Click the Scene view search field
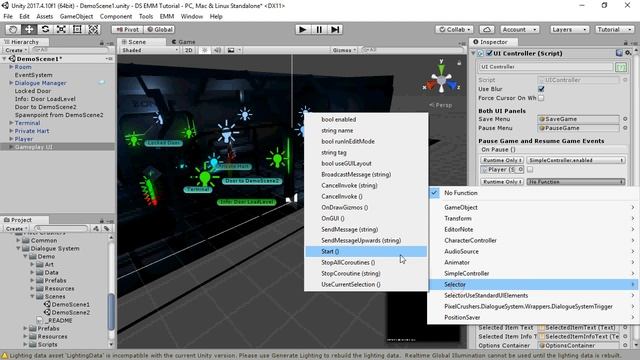This screenshot has width=640, height=360. coord(412,50)
